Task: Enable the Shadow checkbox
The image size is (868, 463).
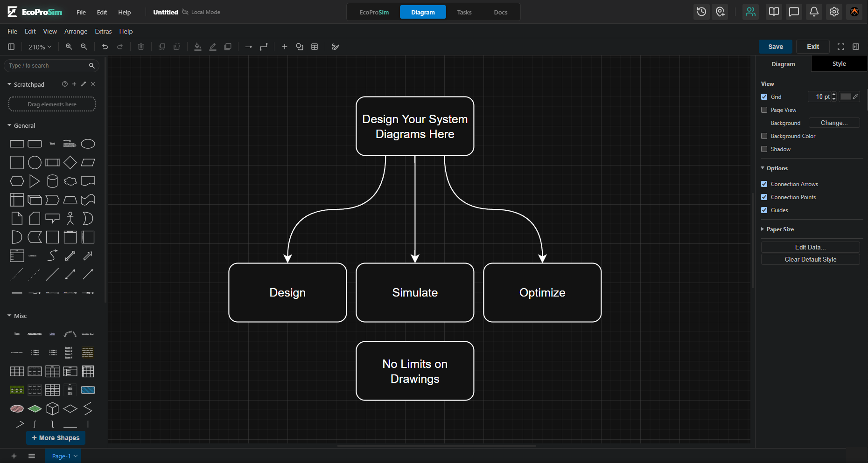Action: tap(764, 149)
